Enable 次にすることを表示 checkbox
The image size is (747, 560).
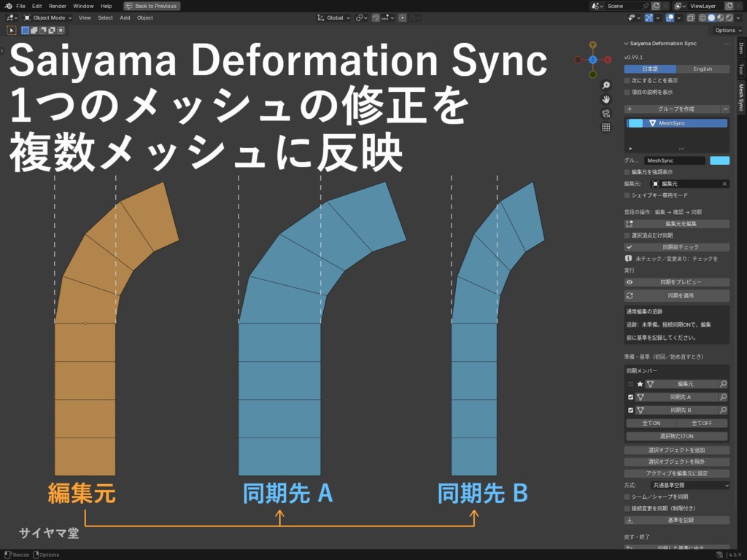(x=627, y=80)
